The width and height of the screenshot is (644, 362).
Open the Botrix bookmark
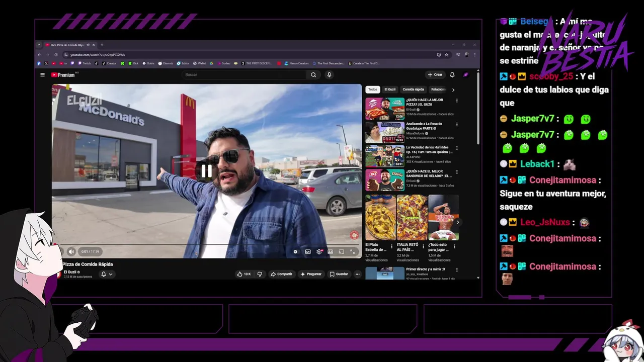point(148,63)
